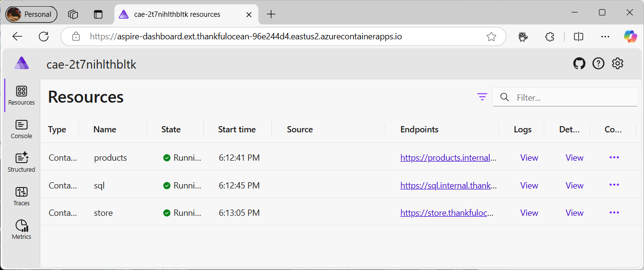
Task: Open browser Extensions puzzle icon
Action: click(x=550, y=36)
